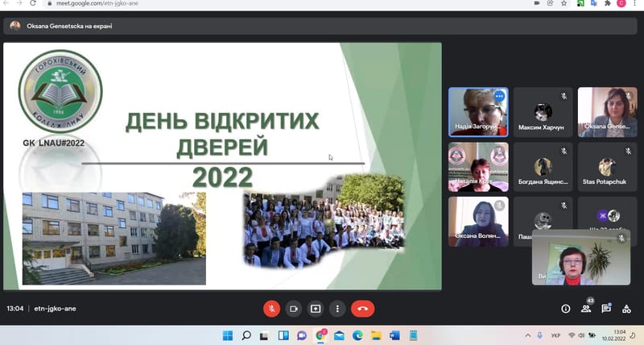Open the Chrome profile avatar
This screenshot has width=644, height=345.
tap(621, 3)
